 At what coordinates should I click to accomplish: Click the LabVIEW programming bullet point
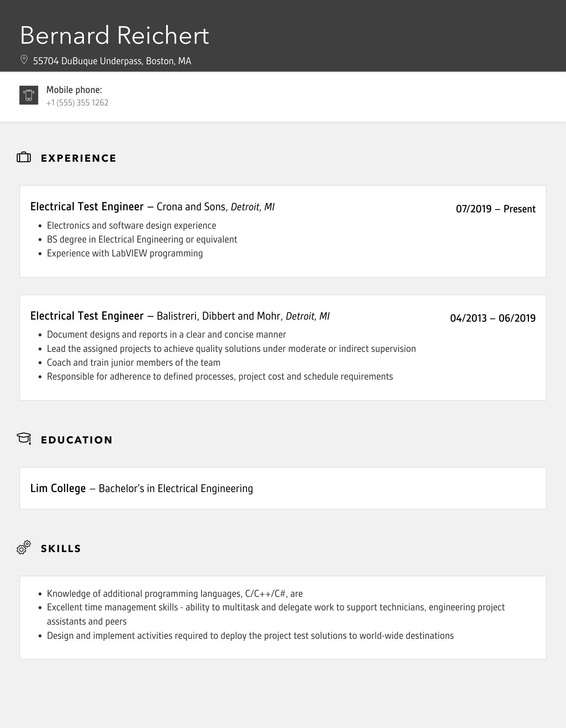click(x=125, y=253)
